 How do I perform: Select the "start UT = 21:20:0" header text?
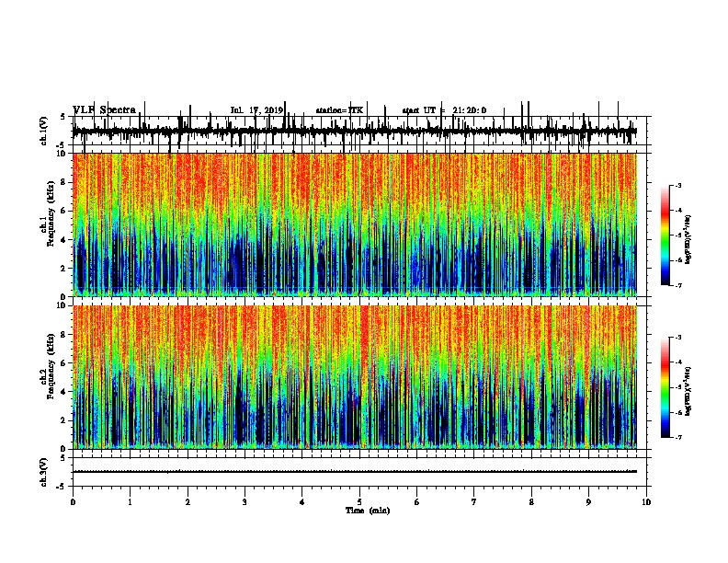tap(444, 110)
